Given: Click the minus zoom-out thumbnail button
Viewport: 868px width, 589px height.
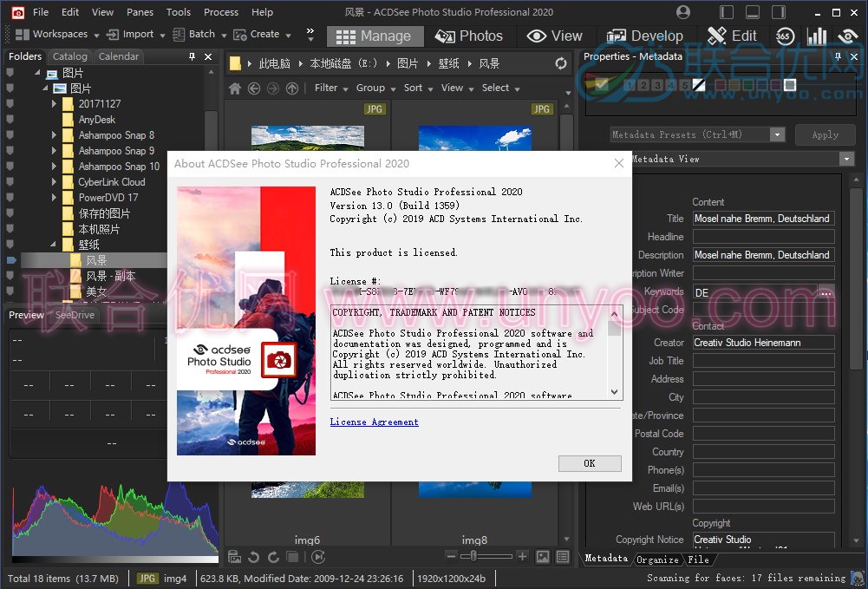Looking at the screenshot, I should tap(451, 556).
